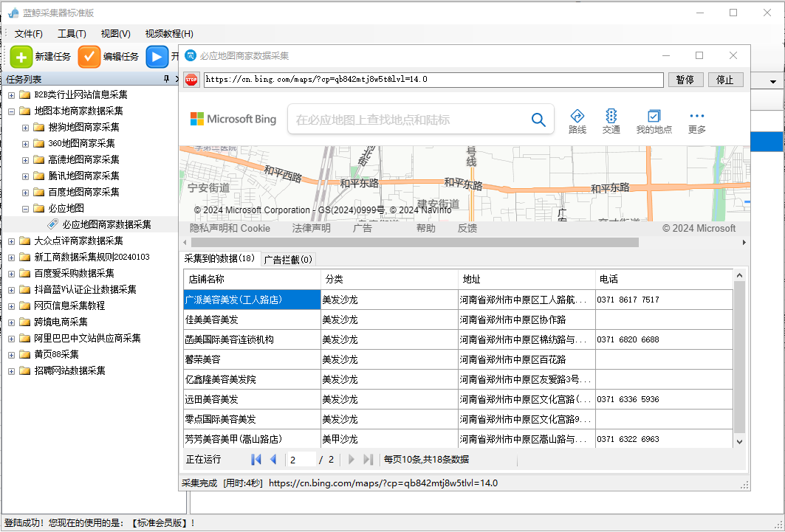
Task: Collapse the 地图本地商家数据采集 tree node
Action: [12, 111]
